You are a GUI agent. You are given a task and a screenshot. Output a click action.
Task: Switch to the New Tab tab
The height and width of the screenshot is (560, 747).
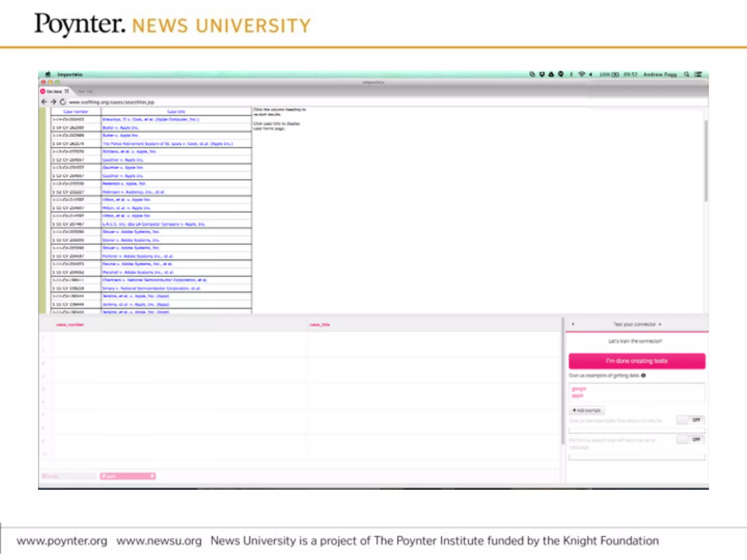click(86, 92)
